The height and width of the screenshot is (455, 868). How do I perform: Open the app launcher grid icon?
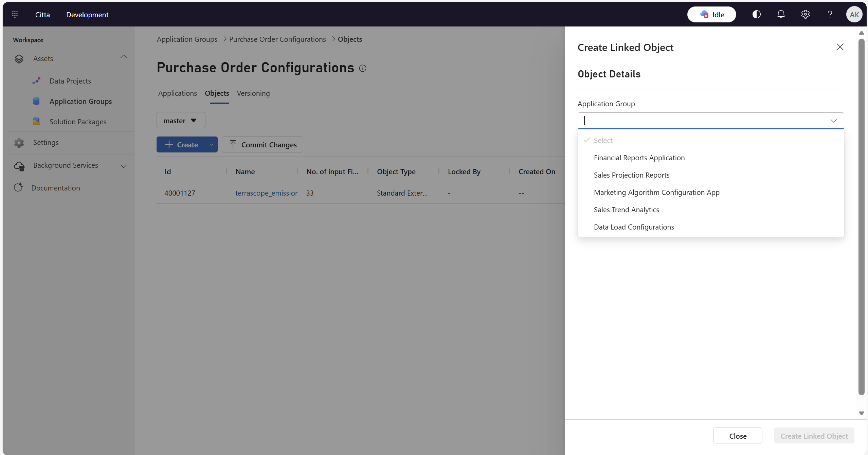click(x=15, y=14)
